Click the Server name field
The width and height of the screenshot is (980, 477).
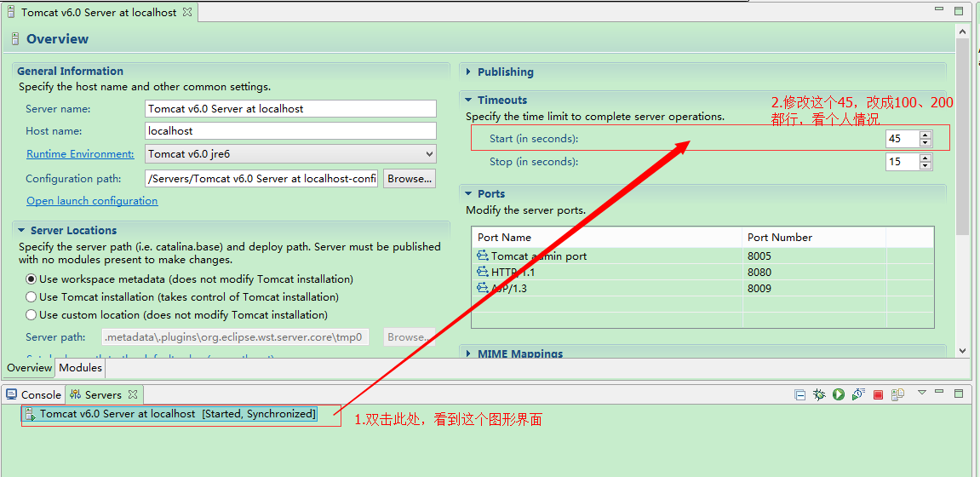pyautogui.click(x=290, y=109)
